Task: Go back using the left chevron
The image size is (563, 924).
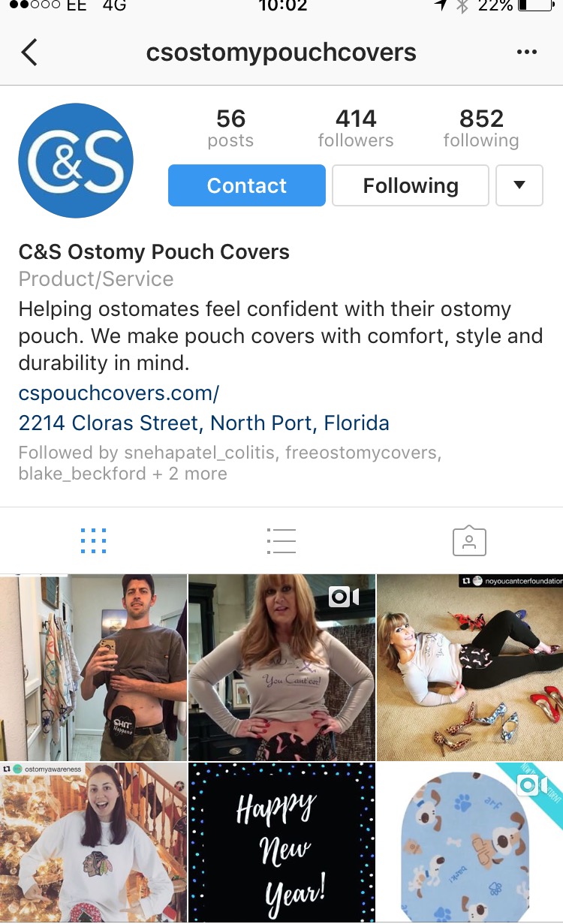Action: coord(29,53)
